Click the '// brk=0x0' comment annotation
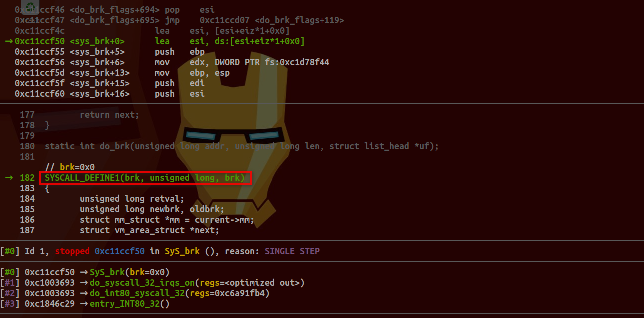Screen dimensions: 644x318 pyautogui.click(x=70, y=167)
